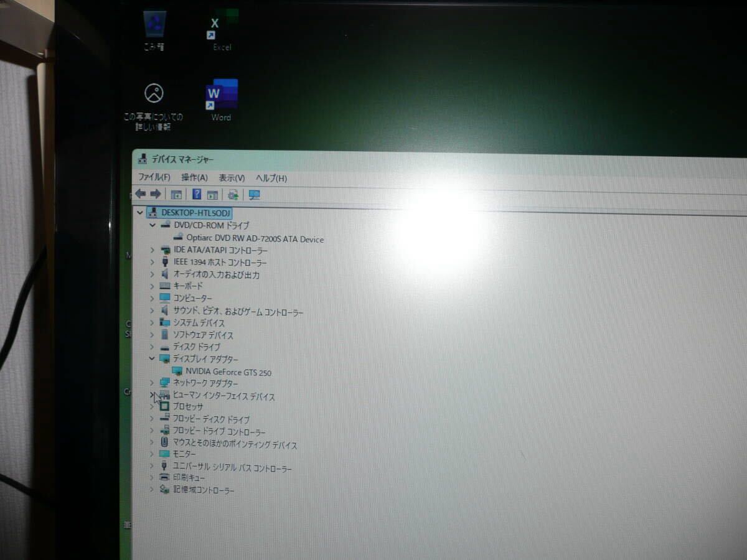Image resolution: width=747 pixels, height=560 pixels.
Task: Open the 操作(A) menu
Action: tap(194, 178)
